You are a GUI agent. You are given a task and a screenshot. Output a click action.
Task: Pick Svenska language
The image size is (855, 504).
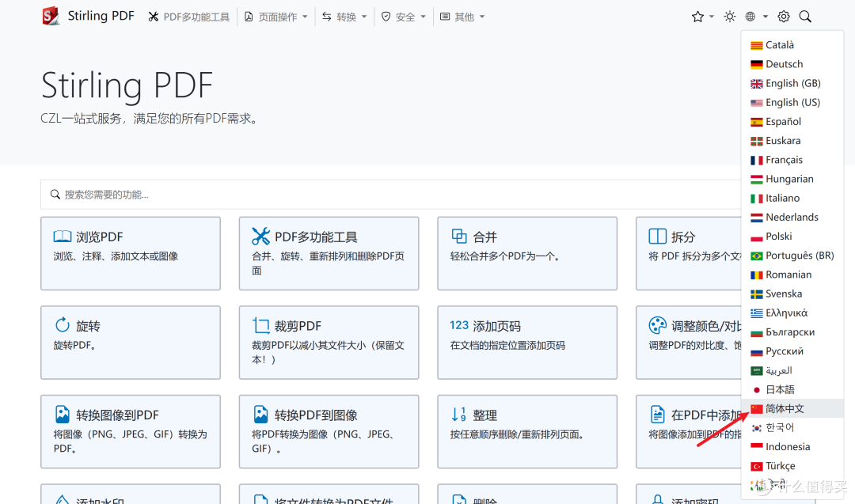pyautogui.click(x=792, y=294)
